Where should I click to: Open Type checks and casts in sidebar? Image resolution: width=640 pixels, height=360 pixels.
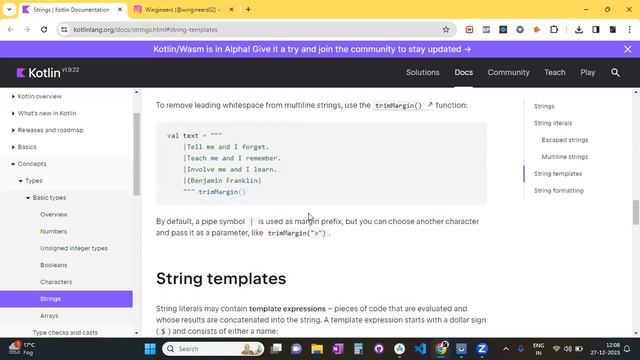[65, 333]
